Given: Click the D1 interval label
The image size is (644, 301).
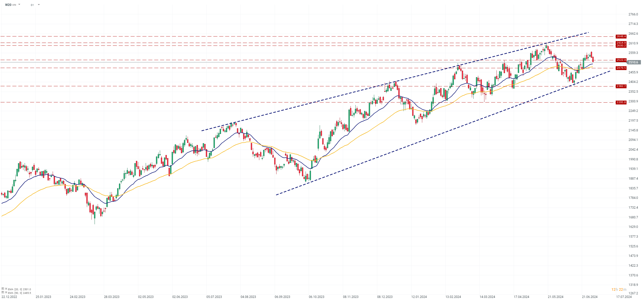Looking at the screenshot, I should (32, 5).
